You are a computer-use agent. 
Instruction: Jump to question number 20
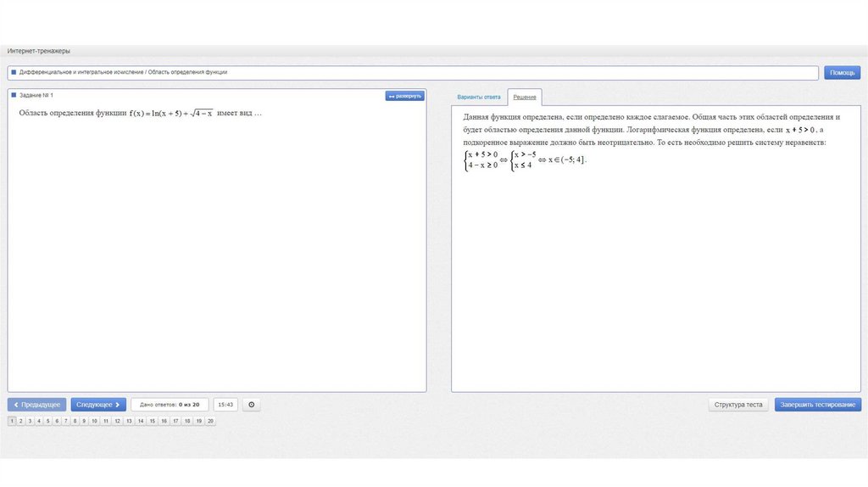tap(210, 421)
